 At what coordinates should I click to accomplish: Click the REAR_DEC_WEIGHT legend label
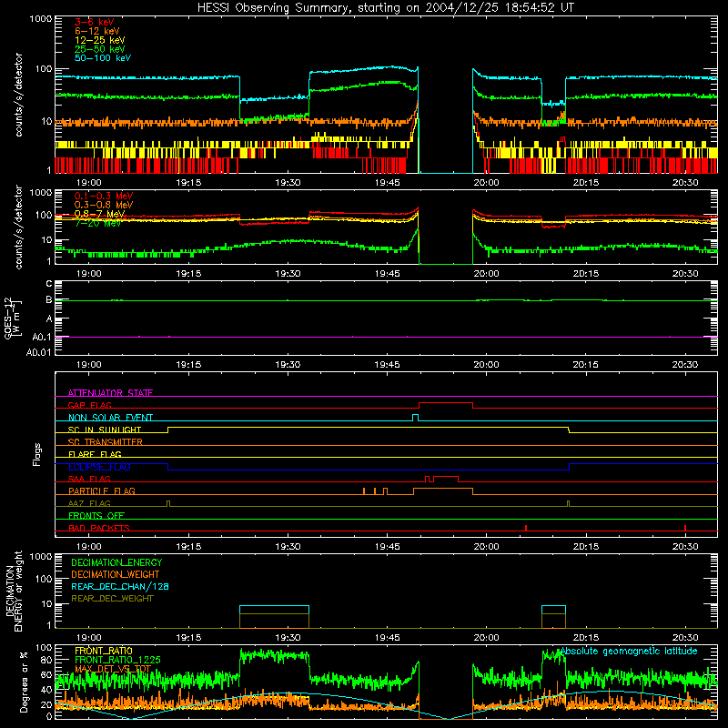(112, 599)
